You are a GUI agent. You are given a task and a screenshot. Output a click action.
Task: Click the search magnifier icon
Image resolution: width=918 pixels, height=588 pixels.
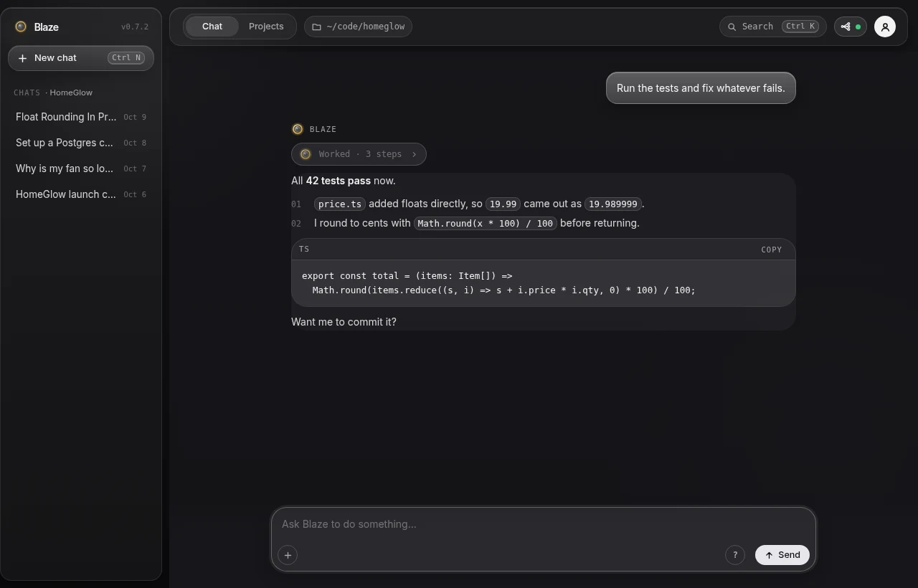click(732, 27)
